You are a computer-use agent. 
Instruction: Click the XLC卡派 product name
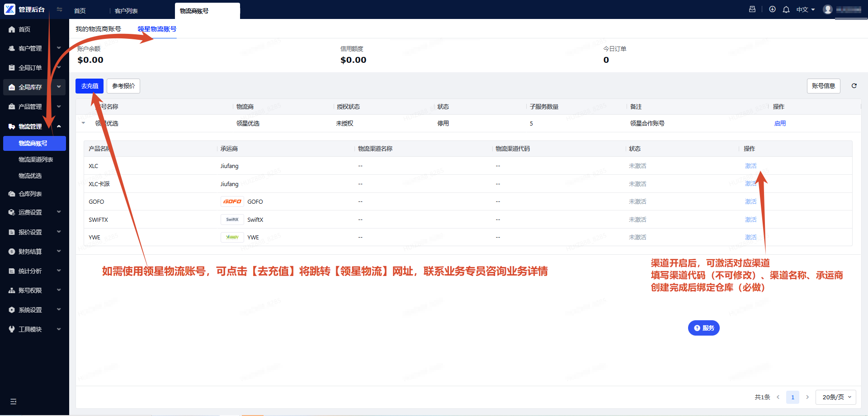[x=99, y=184]
